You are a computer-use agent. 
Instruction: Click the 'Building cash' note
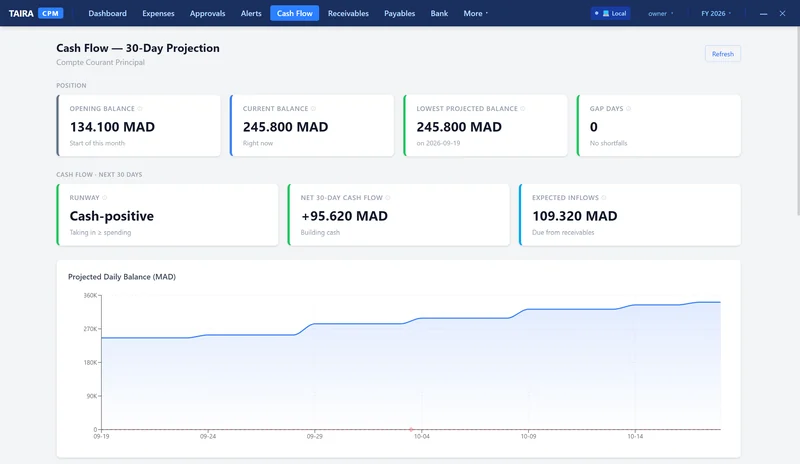(x=320, y=233)
